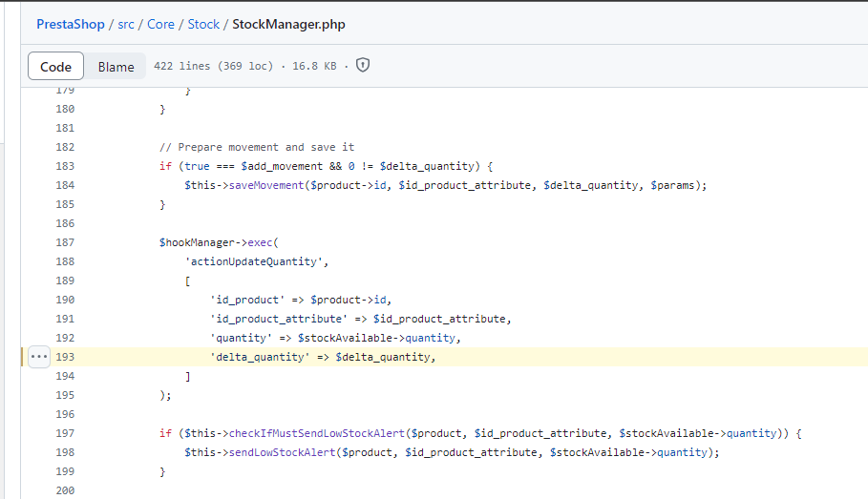Switch to the Code view tab
This screenshot has height=499, width=868.
56,67
